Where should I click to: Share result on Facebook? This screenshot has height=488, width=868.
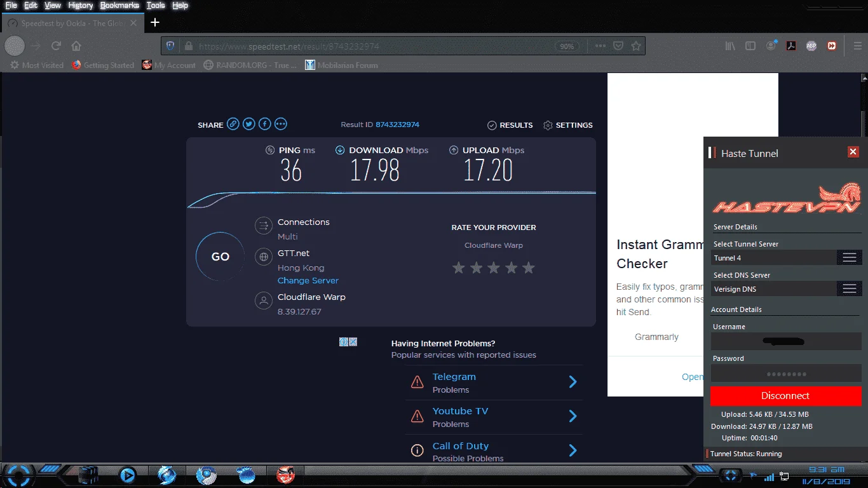point(264,124)
